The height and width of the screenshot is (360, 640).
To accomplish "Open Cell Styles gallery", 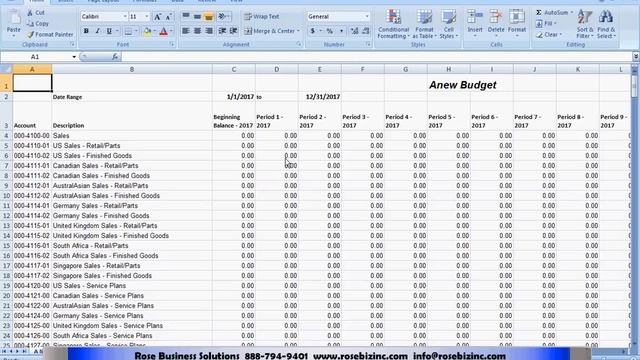I will tap(449, 24).
